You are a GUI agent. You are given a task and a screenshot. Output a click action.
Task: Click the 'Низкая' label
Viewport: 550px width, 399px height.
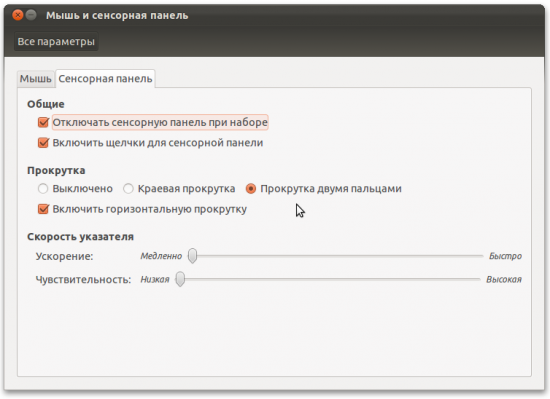click(x=155, y=279)
